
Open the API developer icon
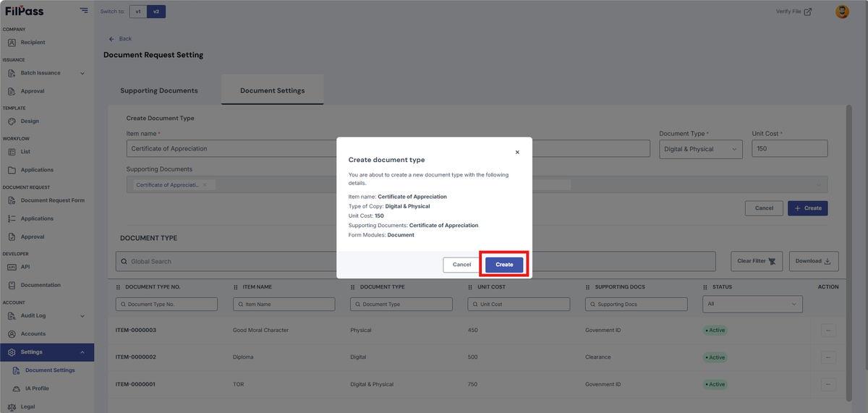(12, 267)
